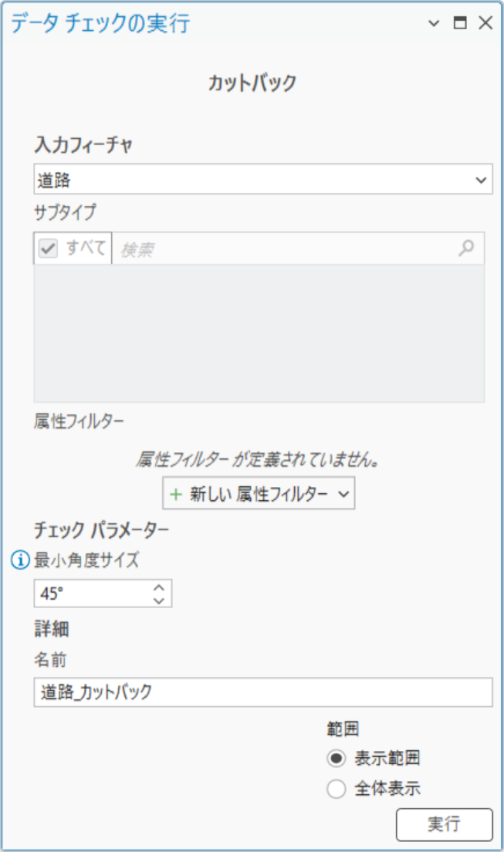This screenshot has height=852, width=504.
Task: Decrease the minimum angle with down arrow
Action: [x=159, y=600]
